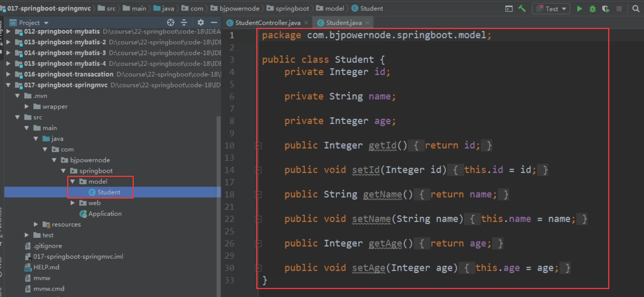Unfold the setAge method at line 30

(258, 268)
